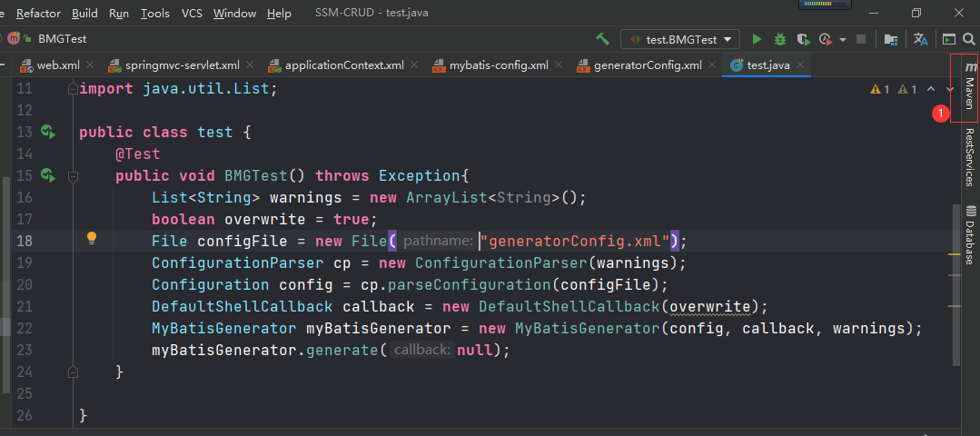Build the project with the hammer icon
This screenshot has height=436, width=980.
click(602, 39)
